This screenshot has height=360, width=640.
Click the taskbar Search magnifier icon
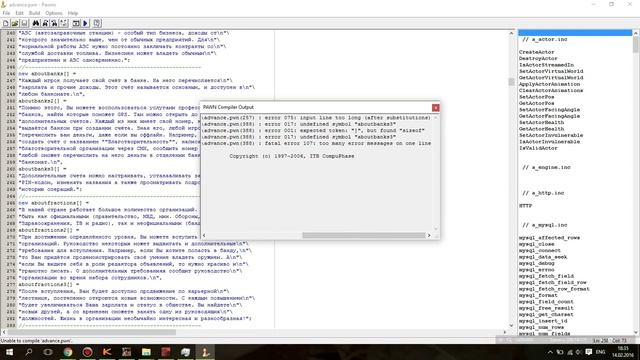[x=29, y=352]
